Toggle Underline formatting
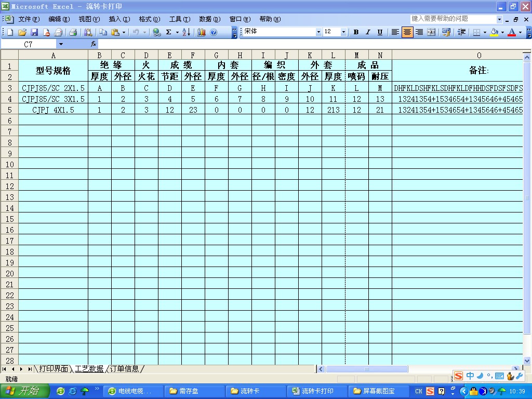532x399 pixels. click(x=380, y=32)
